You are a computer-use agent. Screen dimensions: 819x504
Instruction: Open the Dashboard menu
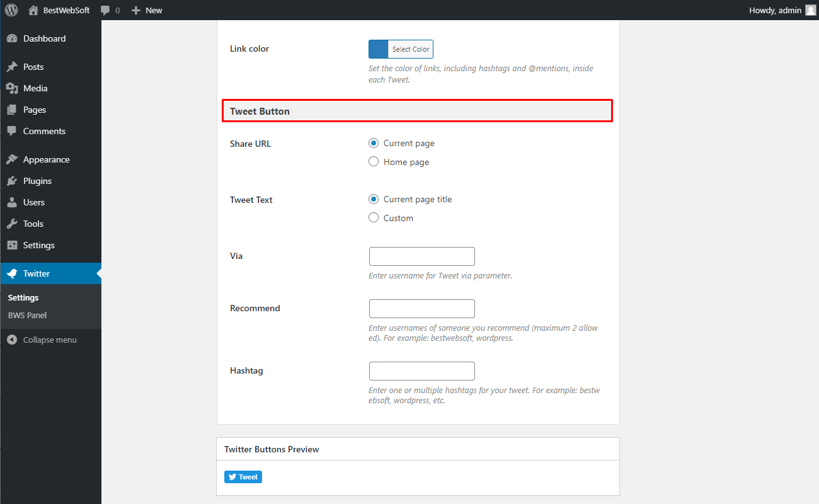pyautogui.click(x=50, y=38)
